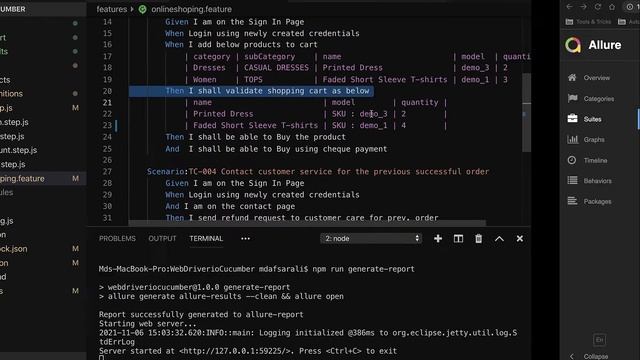Maximize terminal panel with up chevron
The image size is (640, 360).
tap(499, 239)
